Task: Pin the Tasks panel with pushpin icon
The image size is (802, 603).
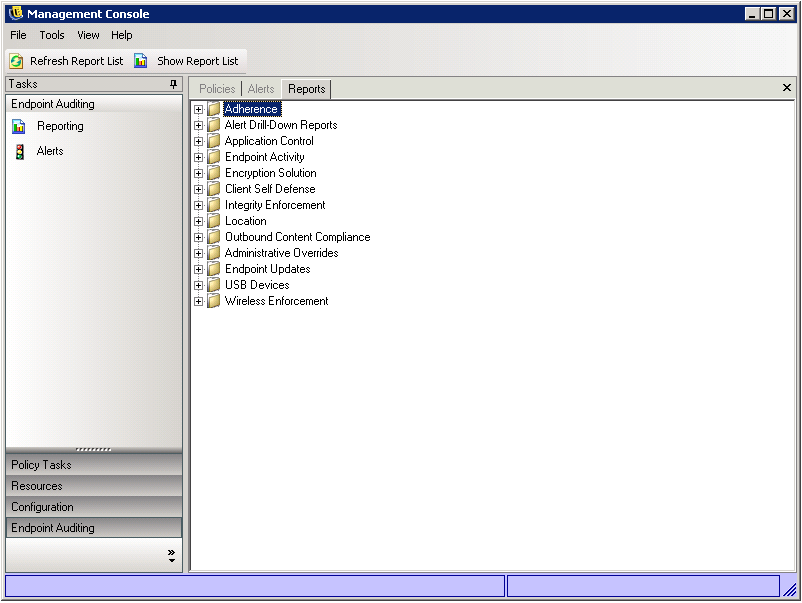Action: (173, 84)
